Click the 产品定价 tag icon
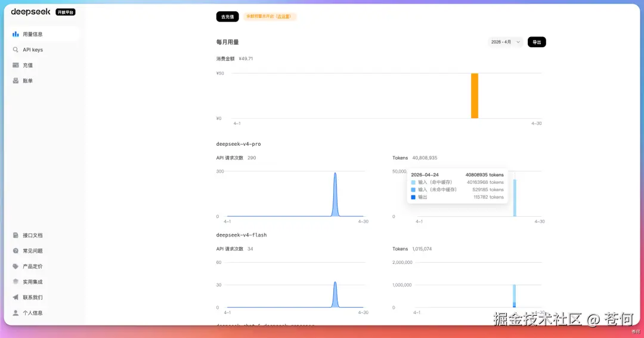 pyautogui.click(x=16, y=266)
